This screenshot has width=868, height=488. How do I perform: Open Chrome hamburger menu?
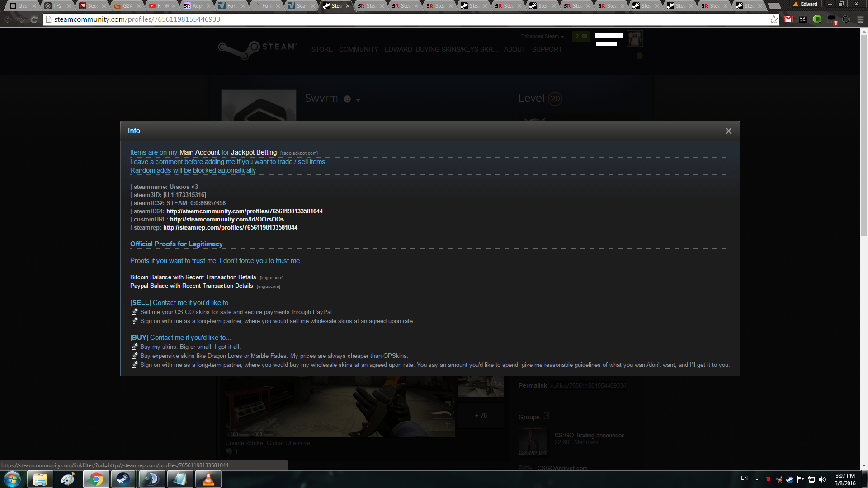tap(860, 19)
